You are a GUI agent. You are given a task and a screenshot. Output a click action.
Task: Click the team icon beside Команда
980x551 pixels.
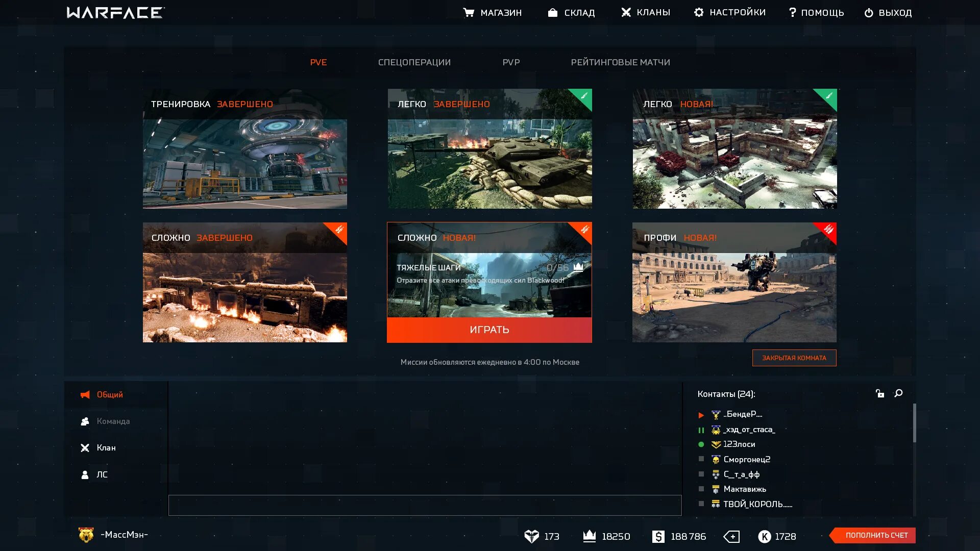[85, 421]
